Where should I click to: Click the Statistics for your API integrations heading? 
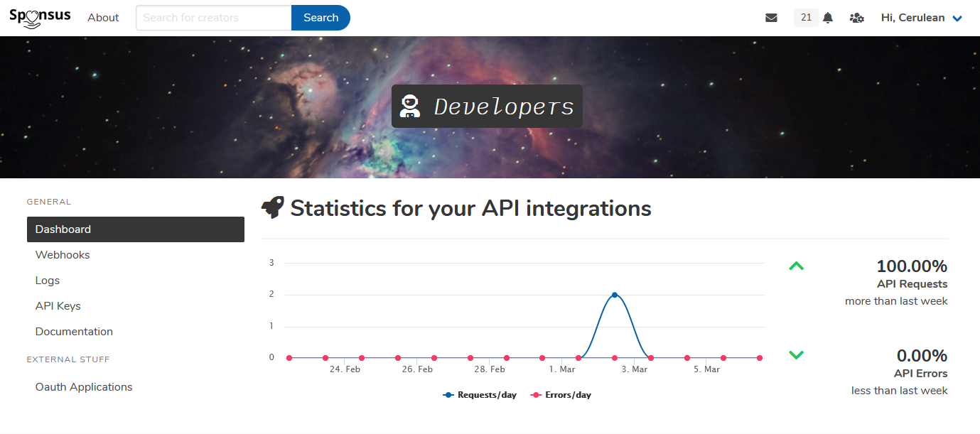pyautogui.click(x=470, y=208)
